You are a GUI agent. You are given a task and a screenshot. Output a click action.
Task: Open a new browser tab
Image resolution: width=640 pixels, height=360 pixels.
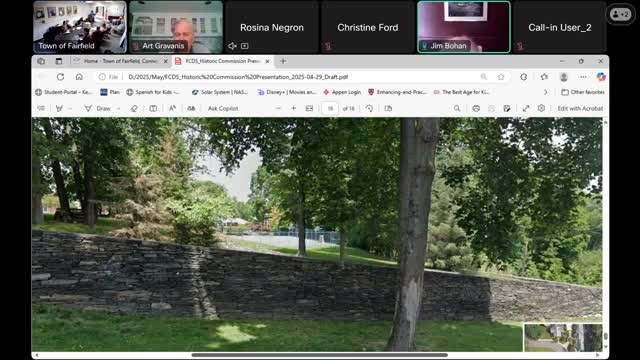pos(283,61)
